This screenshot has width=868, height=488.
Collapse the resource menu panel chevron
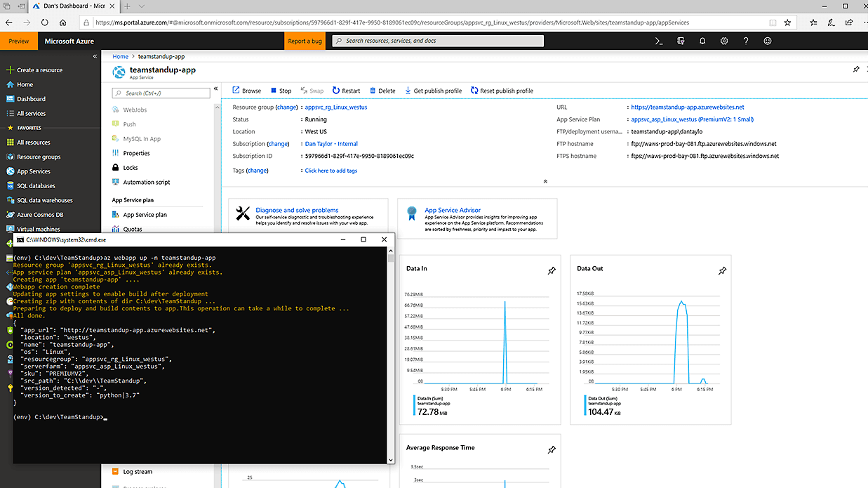point(216,89)
